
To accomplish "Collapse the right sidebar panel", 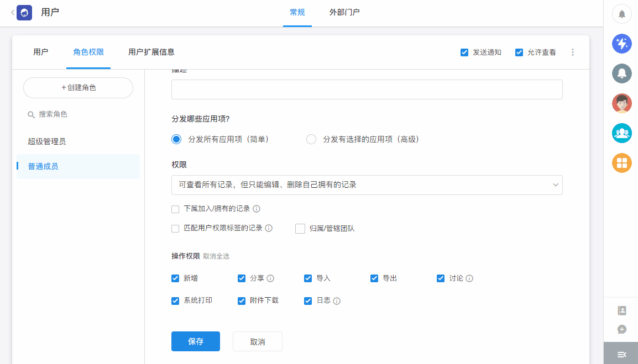I will pos(621,354).
